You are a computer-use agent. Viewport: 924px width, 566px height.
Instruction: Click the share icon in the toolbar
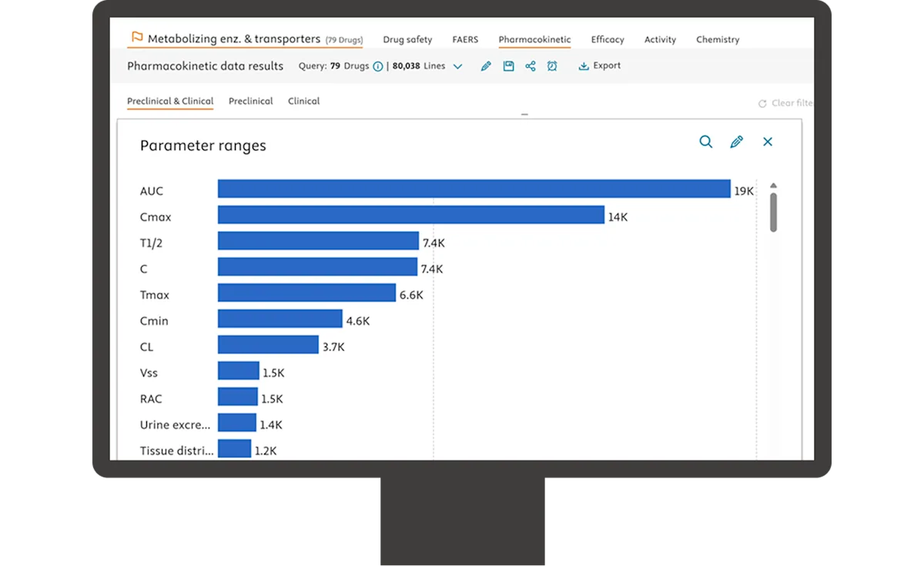[531, 66]
